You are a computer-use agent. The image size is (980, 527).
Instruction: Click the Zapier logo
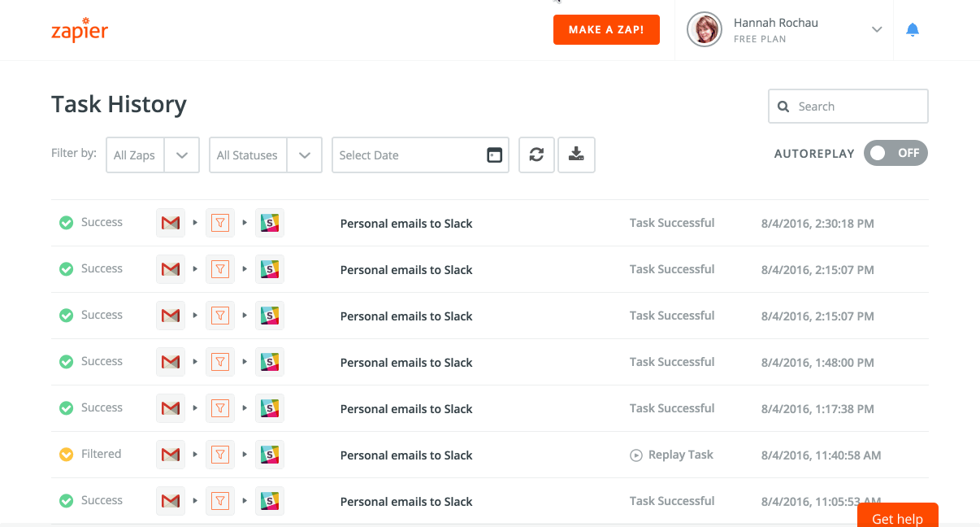tap(79, 30)
